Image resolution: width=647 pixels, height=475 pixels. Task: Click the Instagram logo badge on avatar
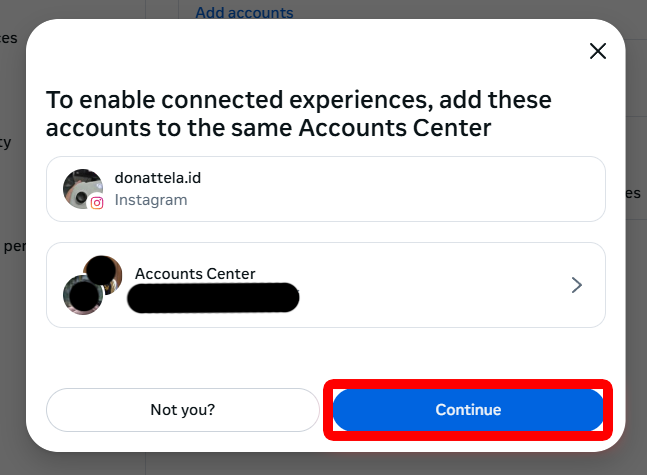click(x=97, y=202)
